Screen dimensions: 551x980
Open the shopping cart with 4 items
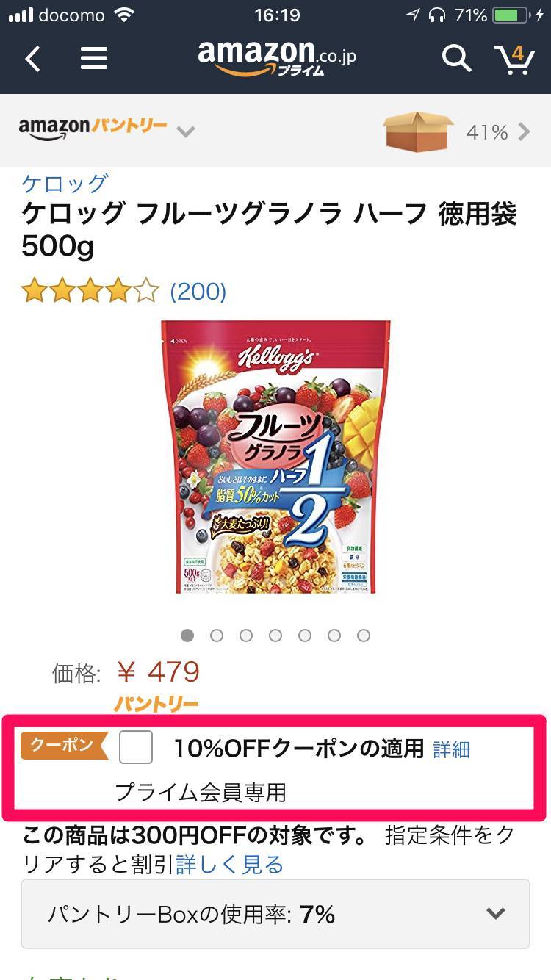point(514,58)
